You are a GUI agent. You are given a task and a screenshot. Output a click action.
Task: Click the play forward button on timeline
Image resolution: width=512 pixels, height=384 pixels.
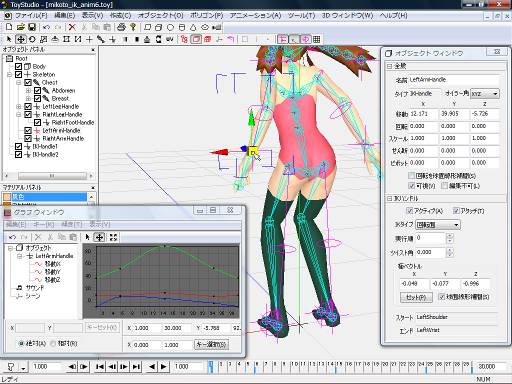point(163,367)
